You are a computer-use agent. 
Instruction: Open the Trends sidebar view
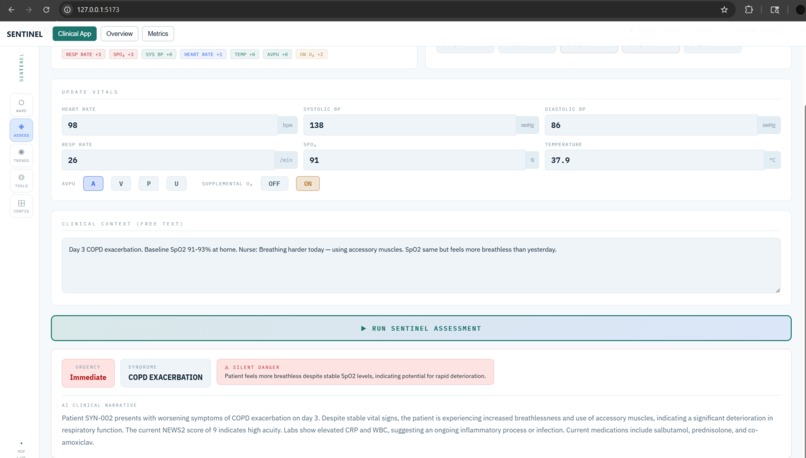pos(21,155)
